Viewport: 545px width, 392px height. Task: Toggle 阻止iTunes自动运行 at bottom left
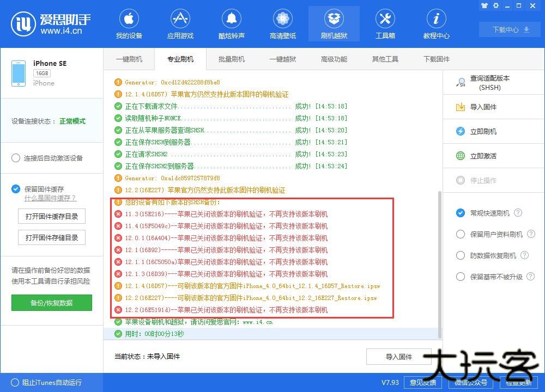15,383
